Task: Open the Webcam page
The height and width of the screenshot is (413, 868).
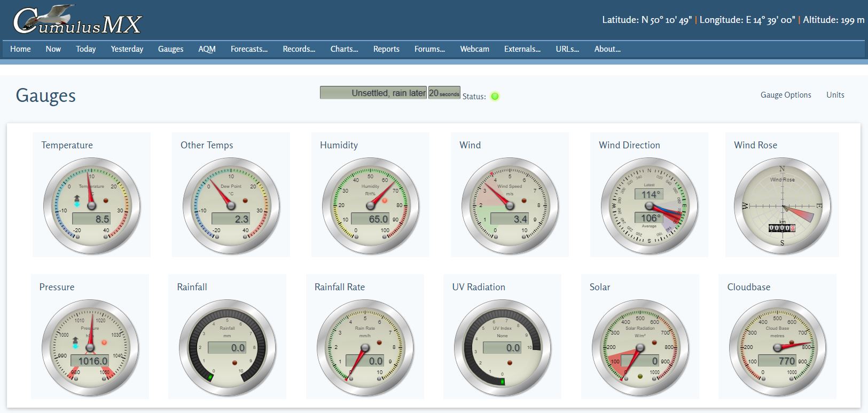Action: click(x=475, y=49)
